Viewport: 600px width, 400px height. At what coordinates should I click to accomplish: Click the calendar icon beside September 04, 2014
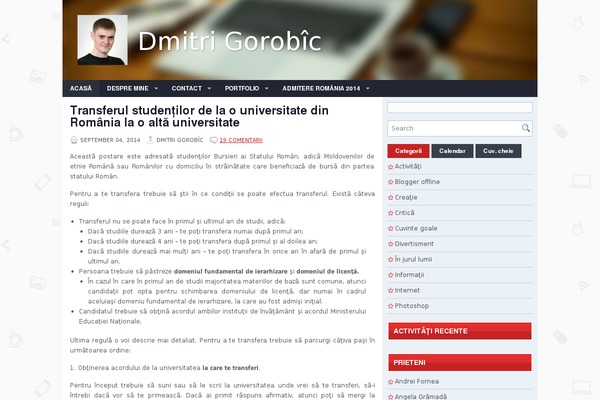coord(74,140)
